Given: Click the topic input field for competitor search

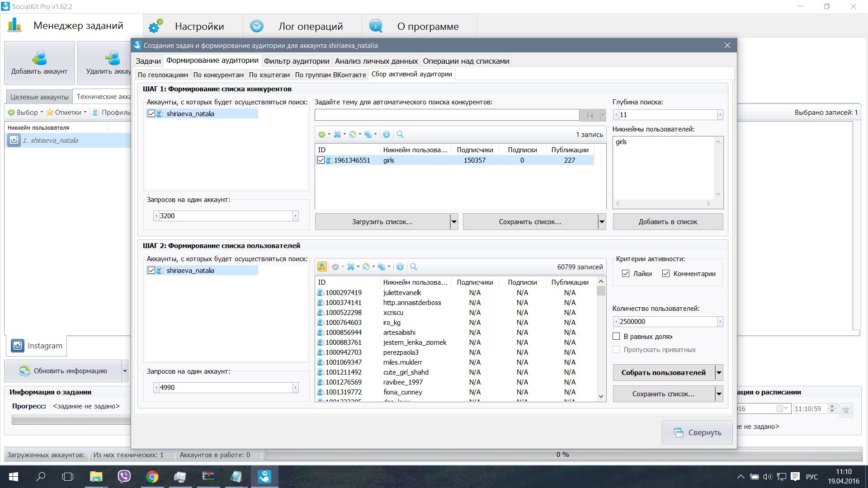Looking at the screenshot, I should 447,115.
